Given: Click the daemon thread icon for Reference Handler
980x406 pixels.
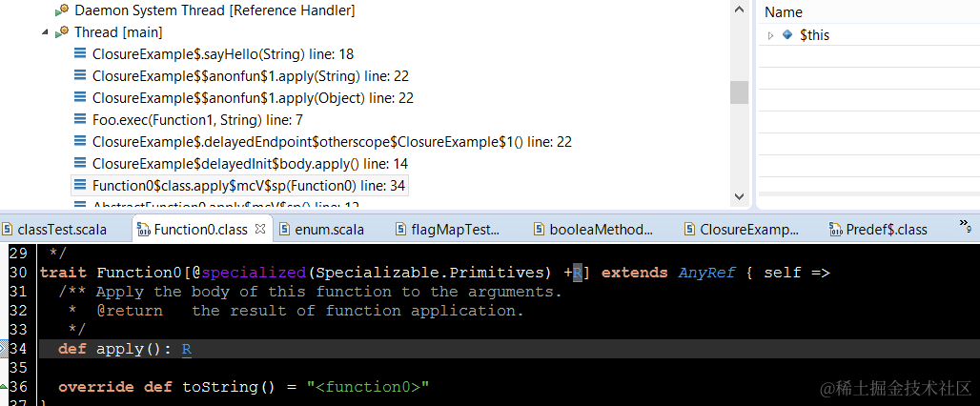Looking at the screenshot, I should coord(62,10).
